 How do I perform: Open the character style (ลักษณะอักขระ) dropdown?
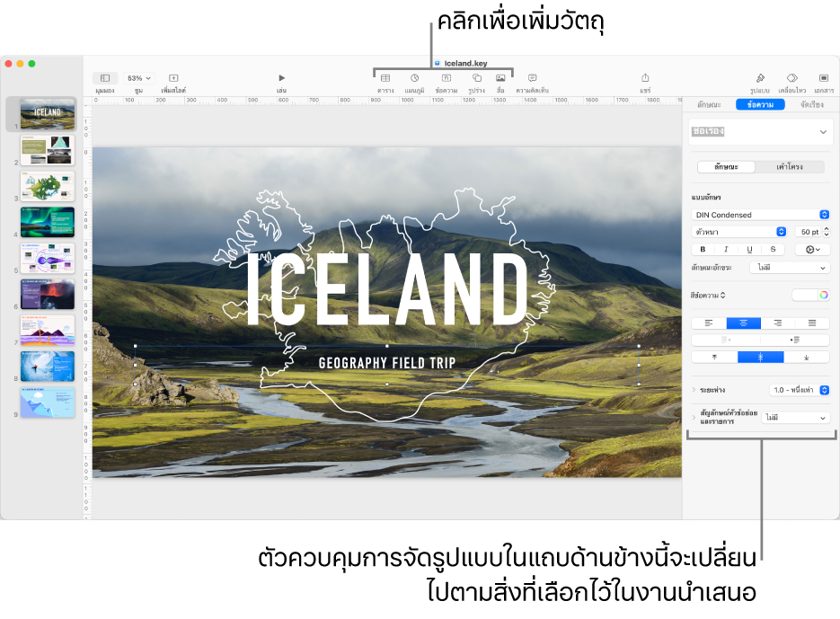tap(791, 268)
